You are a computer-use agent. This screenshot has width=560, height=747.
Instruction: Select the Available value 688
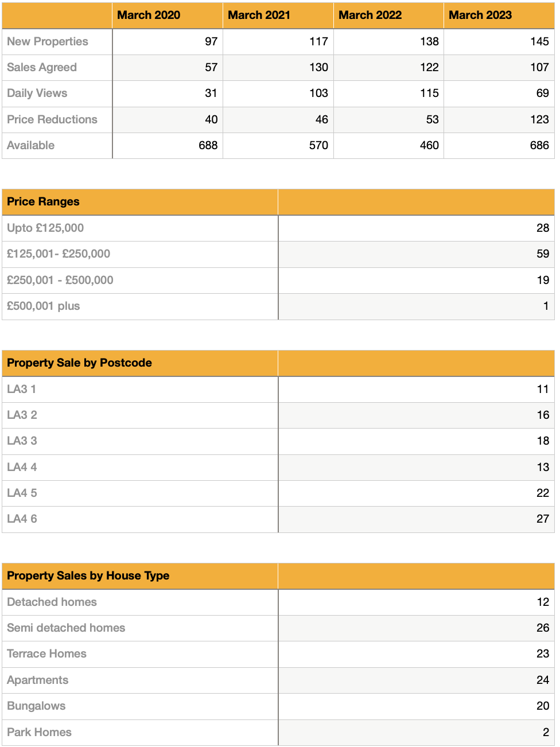tap(208, 145)
